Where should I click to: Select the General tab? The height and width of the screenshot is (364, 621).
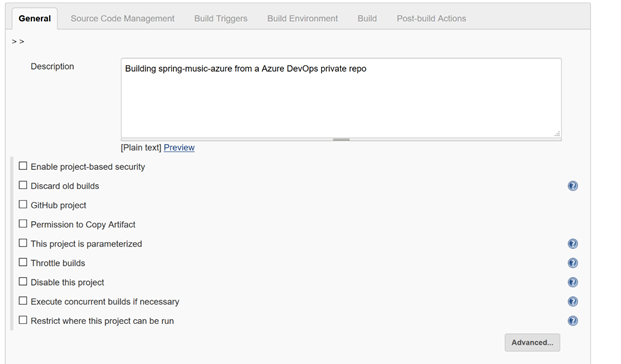[x=35, y=19]
